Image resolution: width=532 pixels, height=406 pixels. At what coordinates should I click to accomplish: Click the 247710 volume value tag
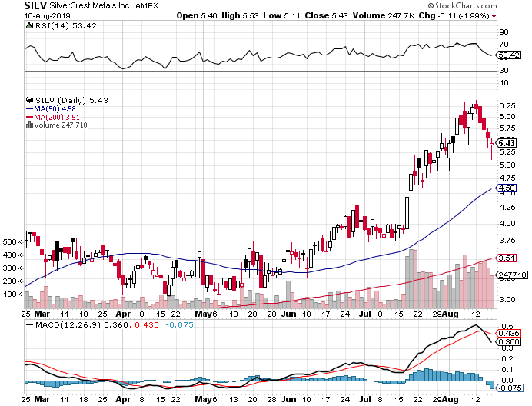click(512, 275)
